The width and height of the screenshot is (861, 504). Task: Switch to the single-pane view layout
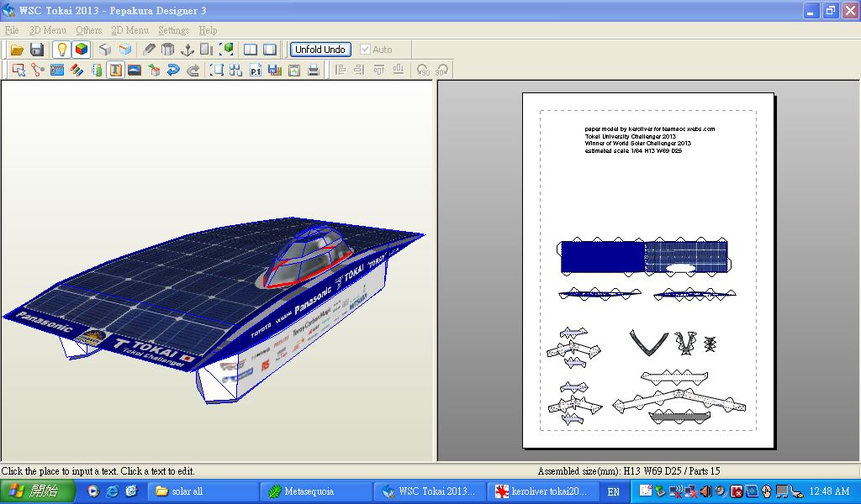(270, 50)
